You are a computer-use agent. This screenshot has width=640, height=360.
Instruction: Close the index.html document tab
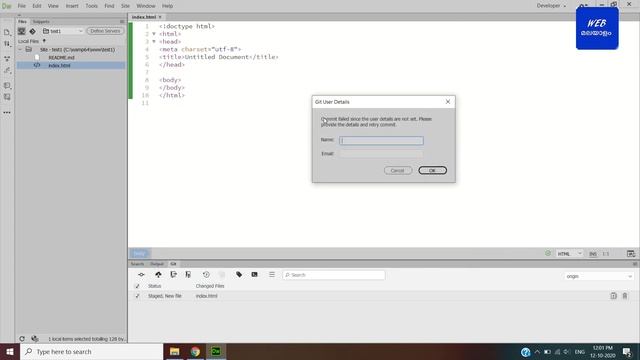(x=160, y=17)
